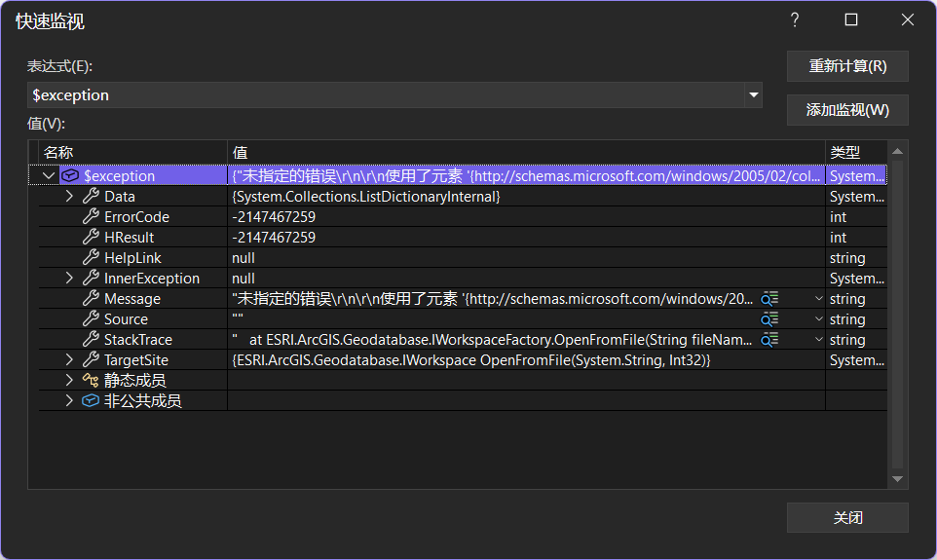
Task: Click the wrench icon beside Message
Action: (91, 298)
